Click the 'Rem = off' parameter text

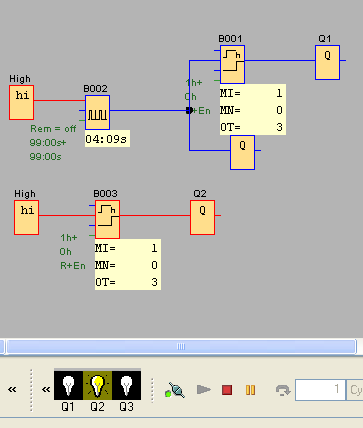click(x=53, y=129)
